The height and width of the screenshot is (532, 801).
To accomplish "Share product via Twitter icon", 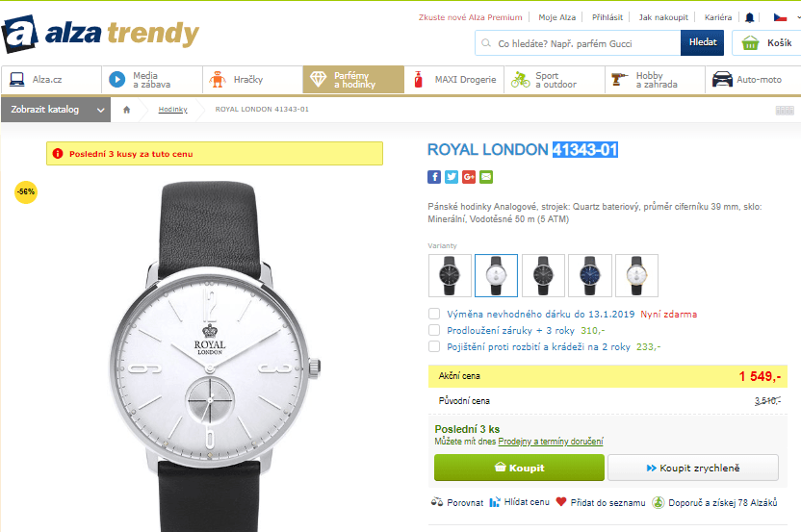I will [x=452, y=177].
